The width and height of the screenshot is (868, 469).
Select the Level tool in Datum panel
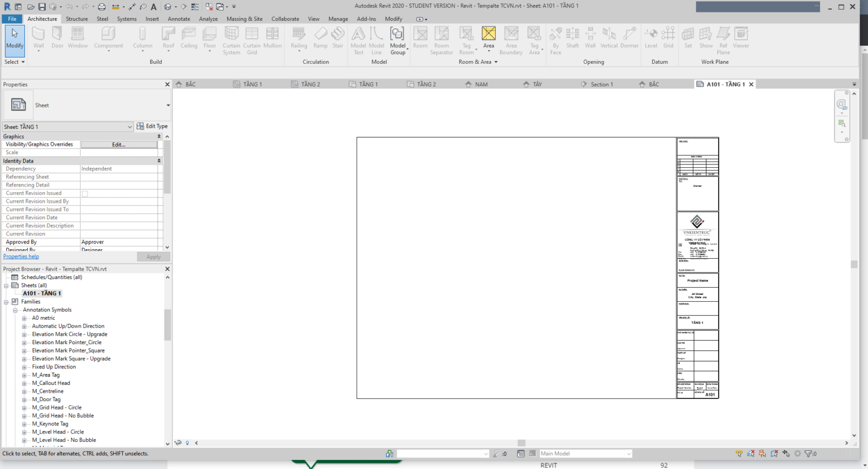click(x=650, y=38)
